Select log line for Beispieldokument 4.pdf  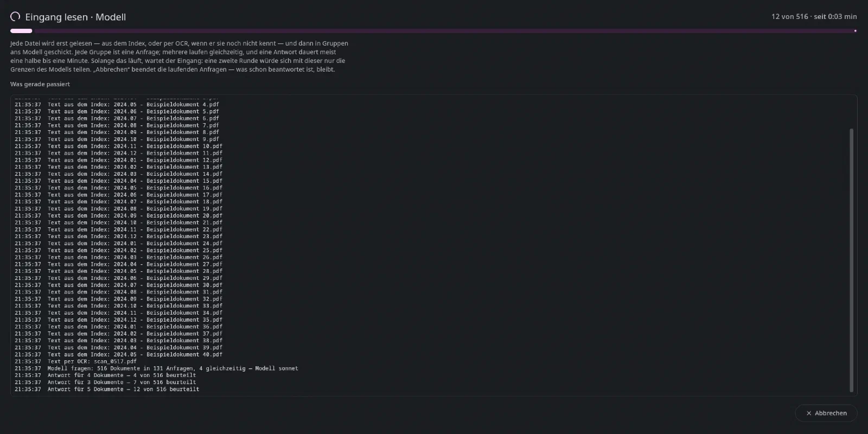(x=117, y=105)
